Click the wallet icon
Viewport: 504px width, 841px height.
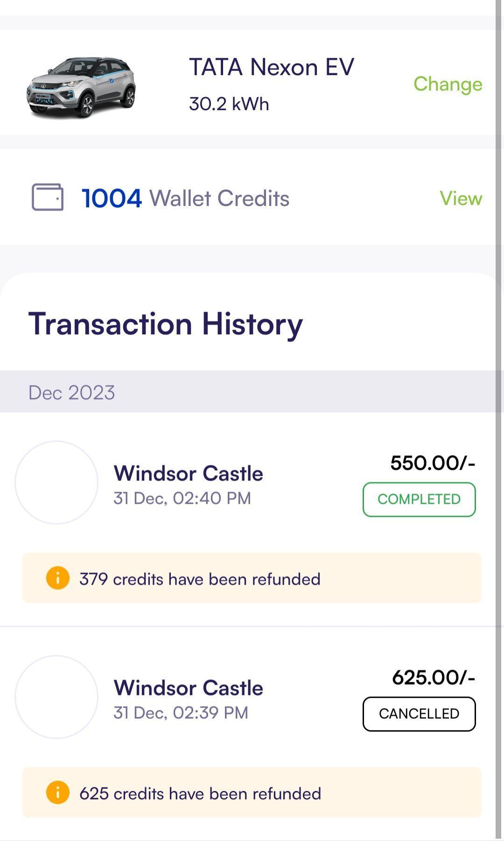[x=48, y=198]
